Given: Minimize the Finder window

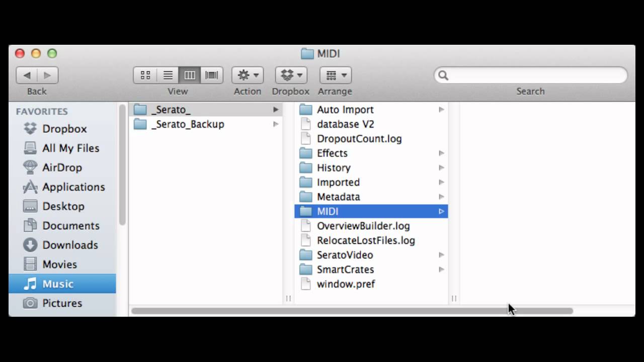Looking at the screenshot, I should pos(36,53).
